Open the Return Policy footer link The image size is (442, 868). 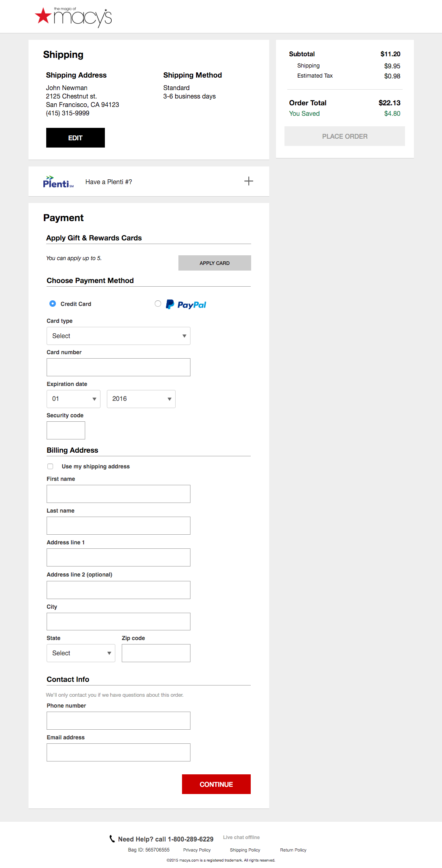click(x=293, y=850)
